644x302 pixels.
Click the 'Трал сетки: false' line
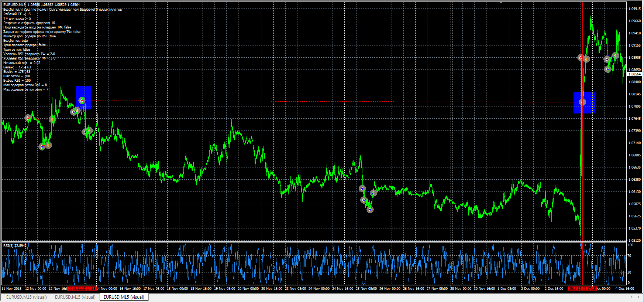17,50
